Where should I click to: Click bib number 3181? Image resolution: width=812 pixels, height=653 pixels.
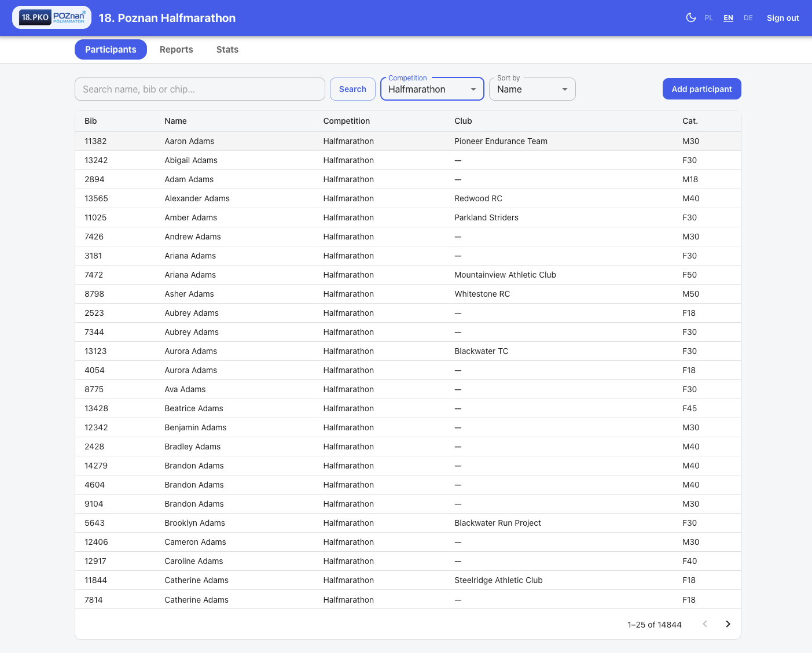(x=94, y=256)
